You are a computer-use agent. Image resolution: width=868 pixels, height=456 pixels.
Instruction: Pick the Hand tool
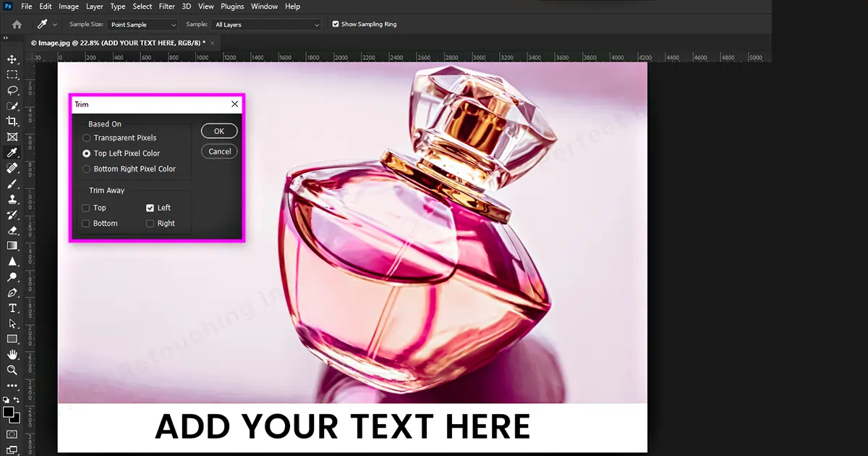point(12,355)
